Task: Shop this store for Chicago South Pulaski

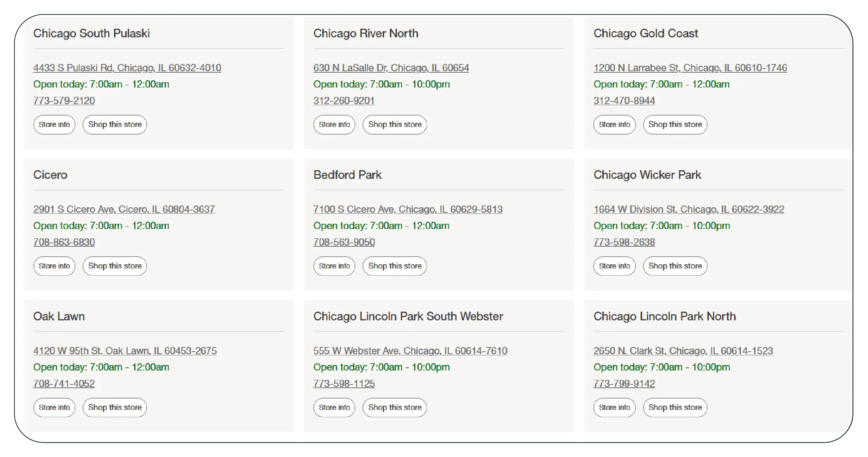Action: [x=115, y=125]
